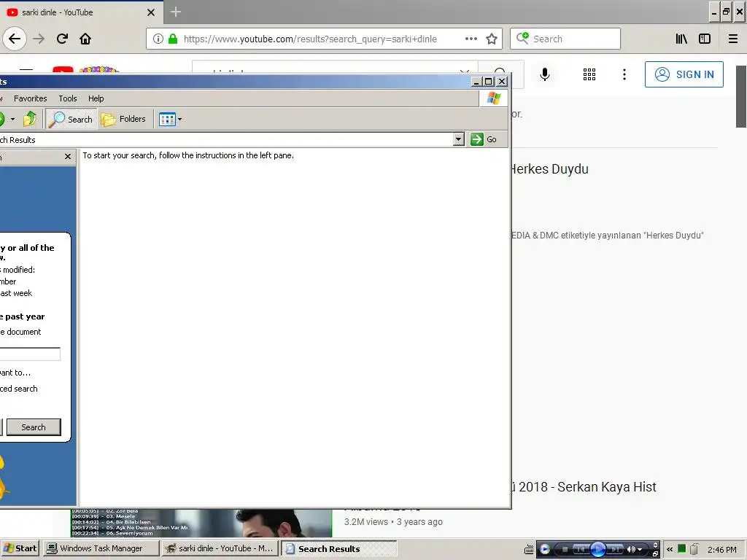Click the Search button in left pane
This screenshot has height=560, width=747.
(34, 427)
